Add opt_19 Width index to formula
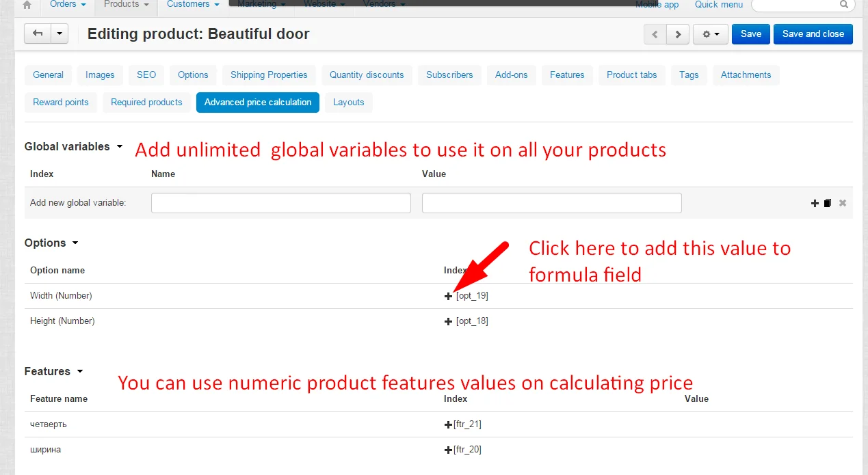 click(449, 296)
